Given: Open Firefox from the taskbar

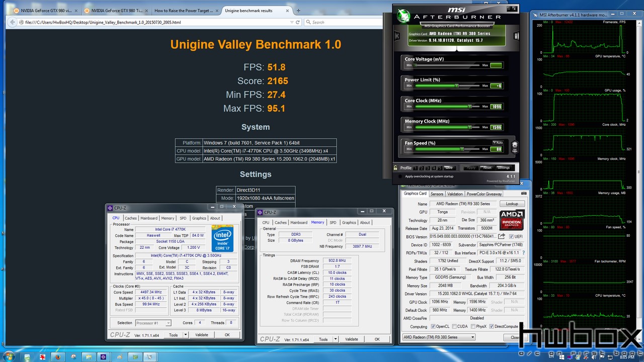Looking at the screenshot, I should [58, 356].
